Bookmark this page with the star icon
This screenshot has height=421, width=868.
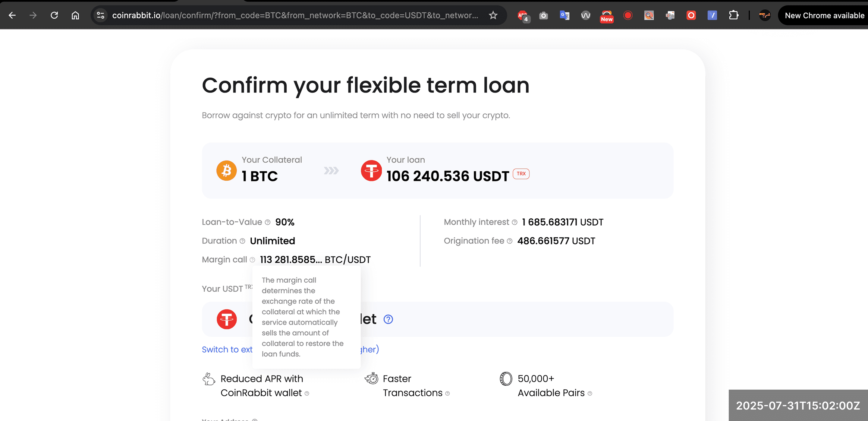[x=493, y=15]
